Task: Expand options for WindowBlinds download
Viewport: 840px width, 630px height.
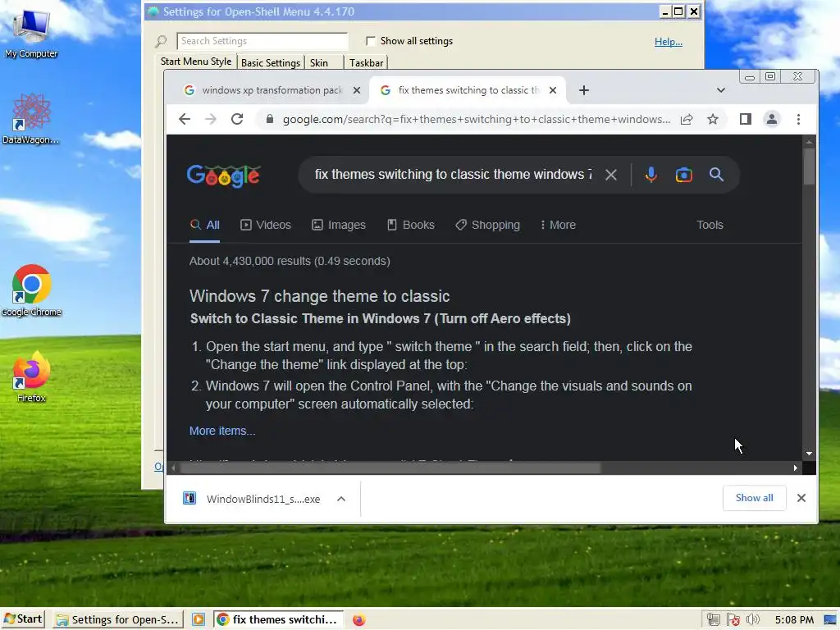Action: (341, 499)
